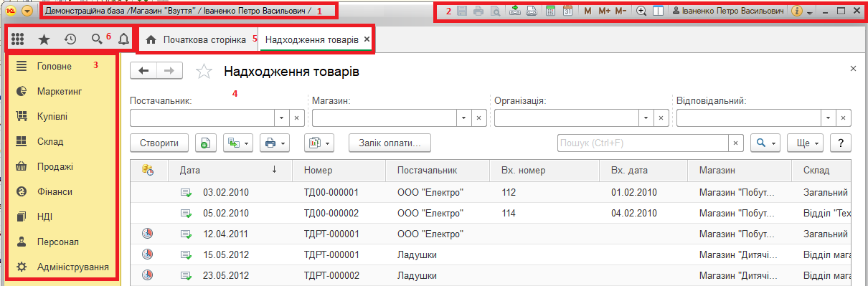Image resolution: width=868 pixels, height=286 pixels.
Task: Open the notifications bell icon
Action: point(123,40)
